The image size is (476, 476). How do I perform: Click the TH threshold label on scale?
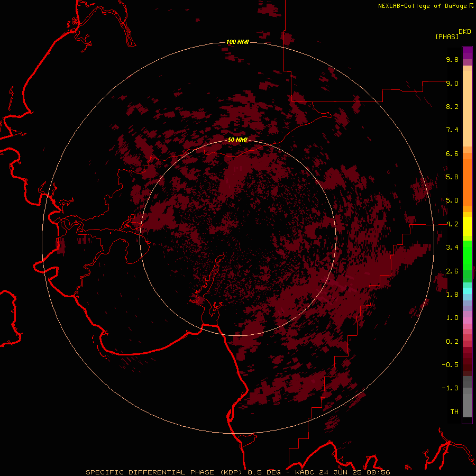(454, 412)
